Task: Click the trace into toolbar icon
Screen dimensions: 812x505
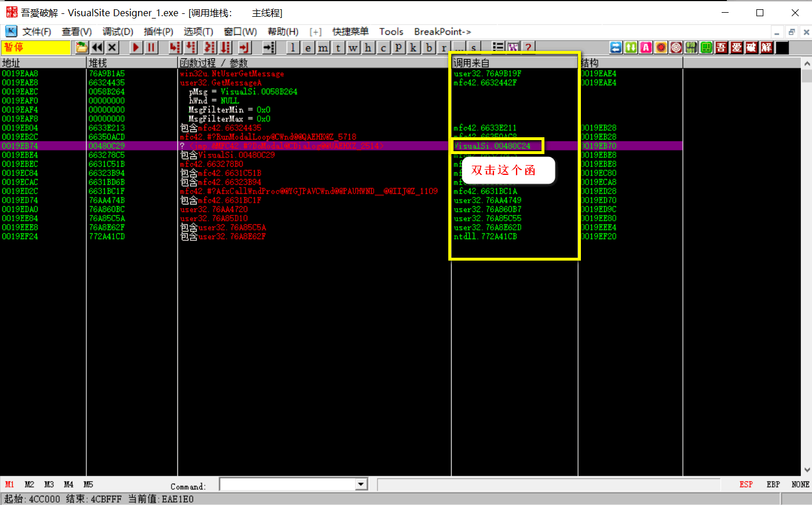Action: 210,47
